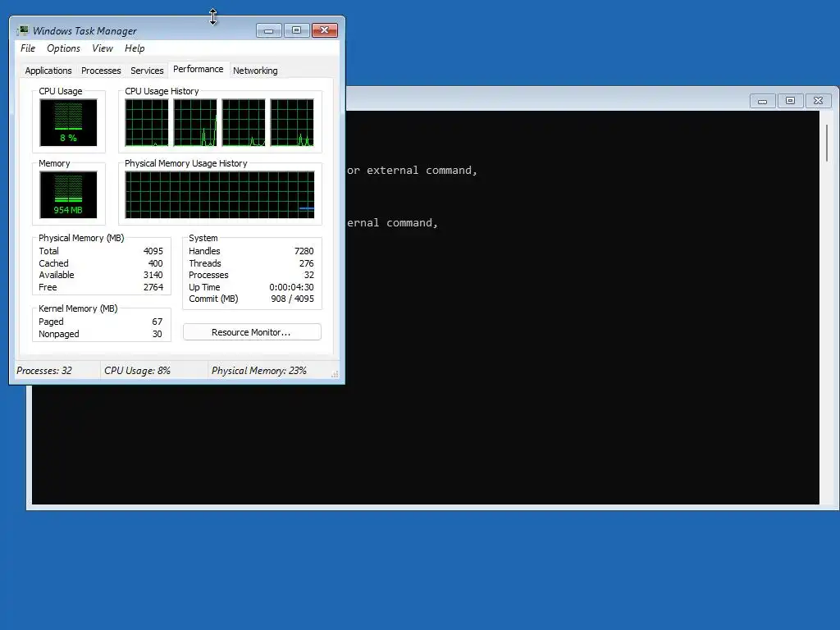Minimize the Windows Task Manager window
The width and height of the screenshot is (840, 630).
269,30
